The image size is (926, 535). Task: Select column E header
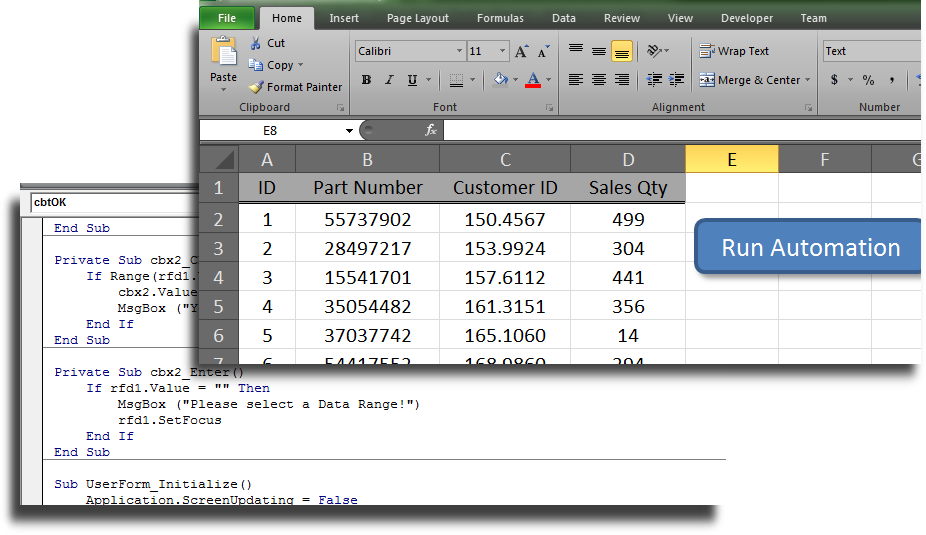pyautogui.click(x=732, y=159)
